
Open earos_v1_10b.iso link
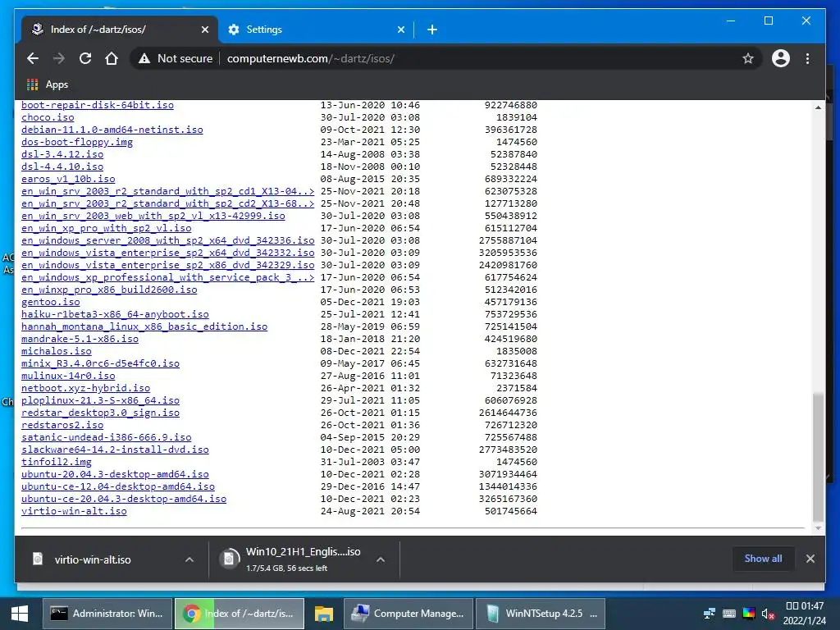pos(68,179)
